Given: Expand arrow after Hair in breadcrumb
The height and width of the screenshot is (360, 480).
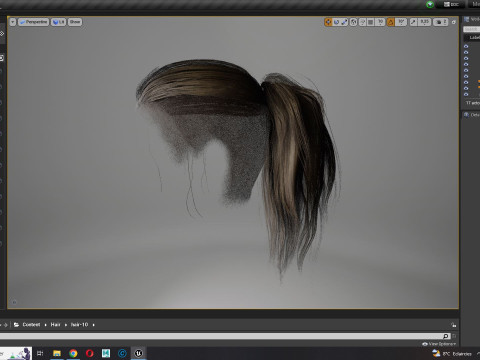Looking at the screenshot, I should click(x=66, y=325).
